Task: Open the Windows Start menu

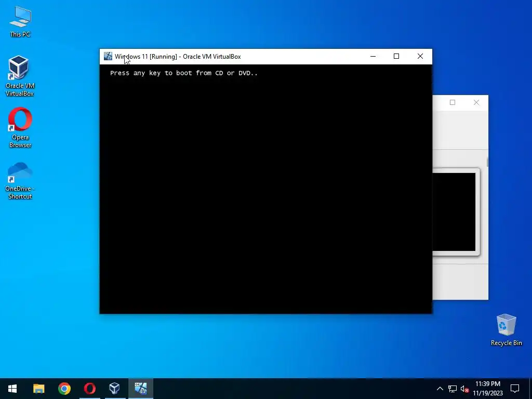Action: tap(12, 389)
